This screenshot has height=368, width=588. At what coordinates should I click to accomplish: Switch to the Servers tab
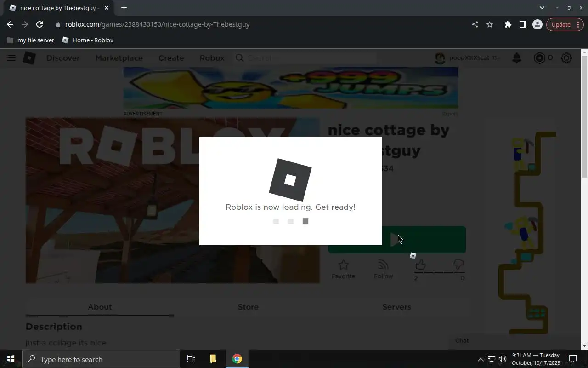(396, 307)
